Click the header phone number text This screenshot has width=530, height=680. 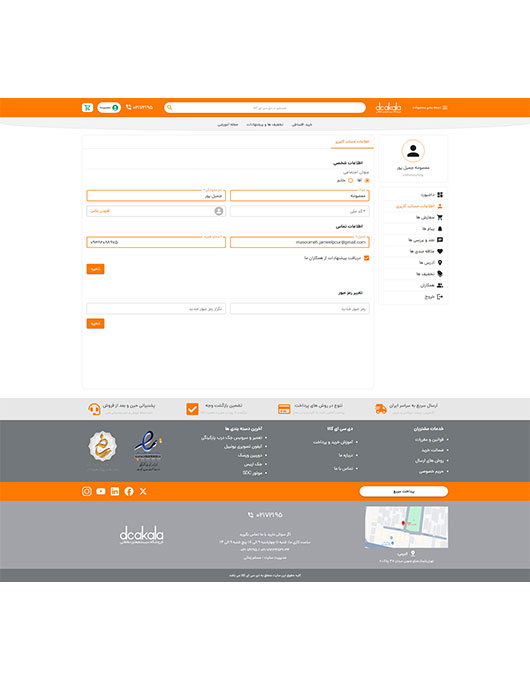(143, 107)
